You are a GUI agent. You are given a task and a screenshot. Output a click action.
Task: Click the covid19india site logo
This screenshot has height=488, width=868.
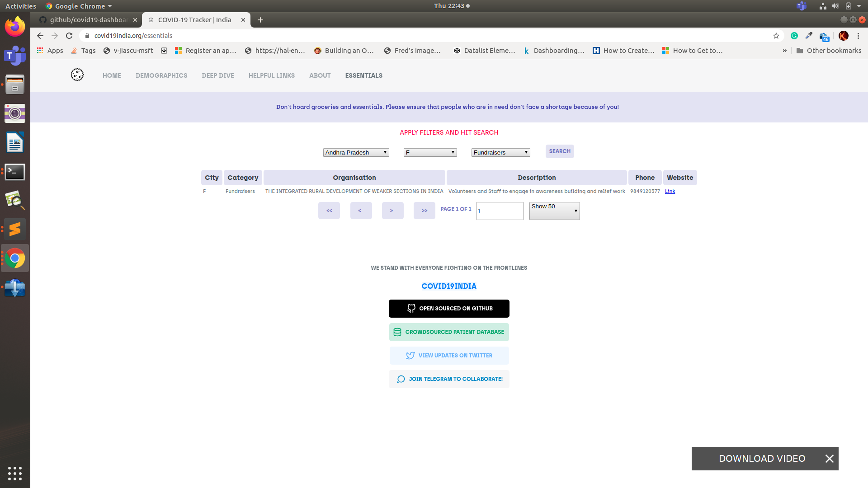coord(77,75)
